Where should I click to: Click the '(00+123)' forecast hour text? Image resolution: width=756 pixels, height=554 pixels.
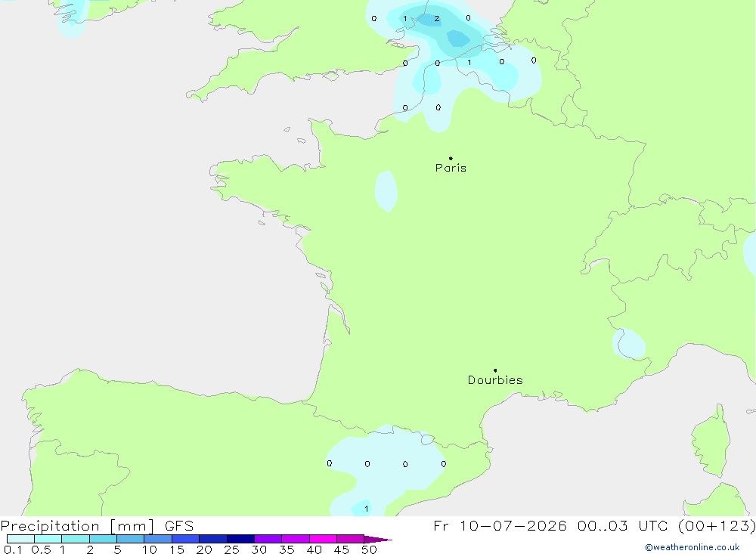(717, 525)
